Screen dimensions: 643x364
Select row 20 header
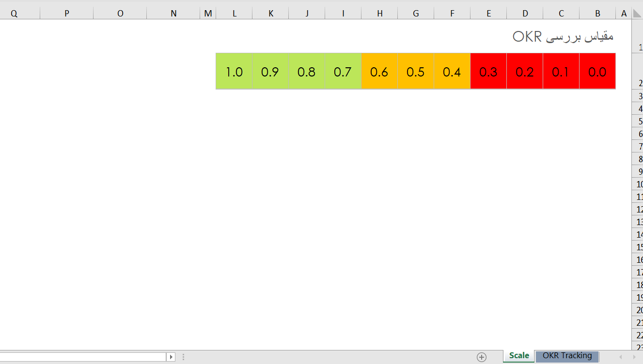[x=638, y=310]
